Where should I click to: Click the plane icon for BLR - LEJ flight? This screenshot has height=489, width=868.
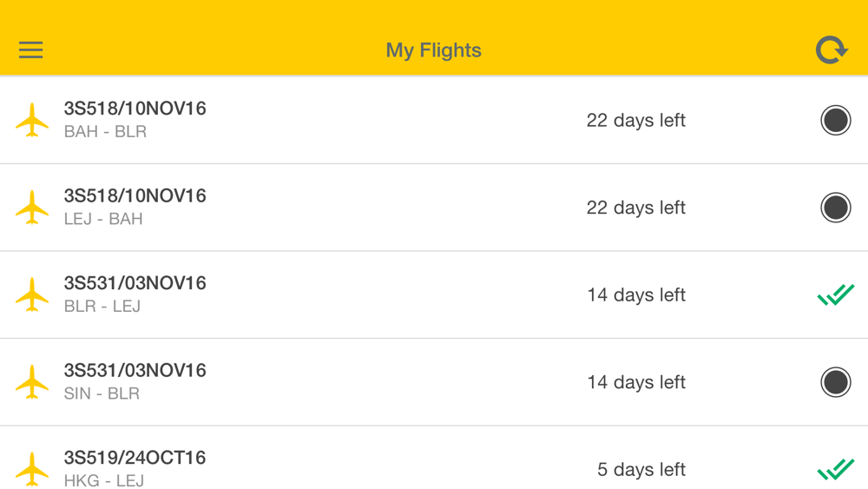[x=32, y=294]
